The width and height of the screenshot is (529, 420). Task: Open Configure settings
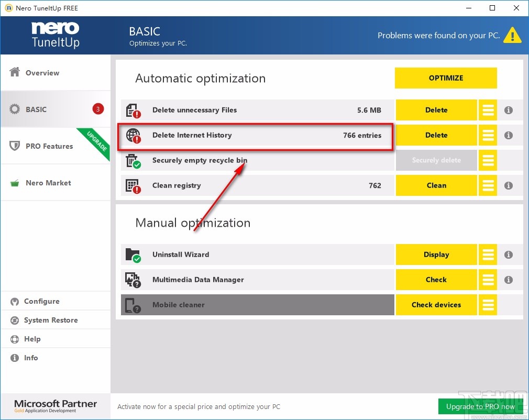56,301
